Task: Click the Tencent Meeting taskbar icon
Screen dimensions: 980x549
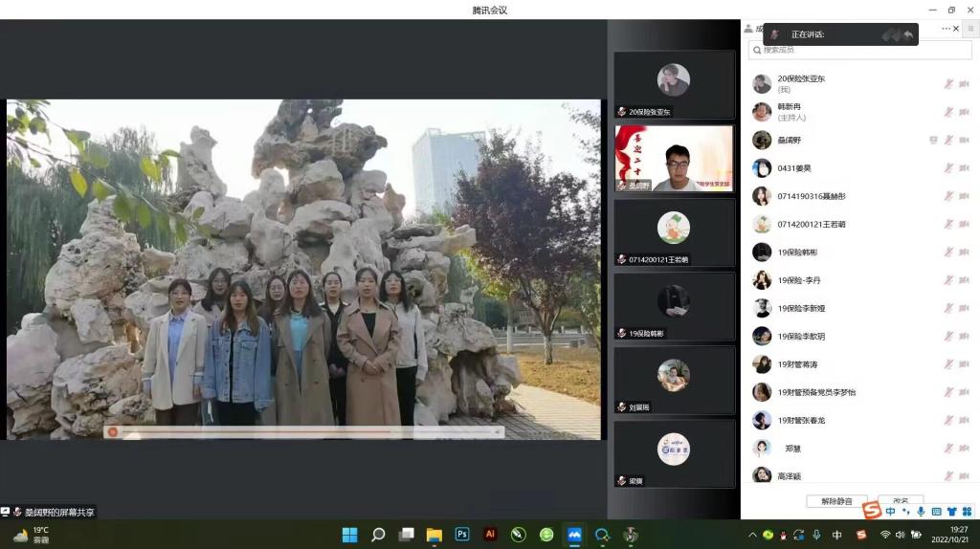Action: [574, 535]
